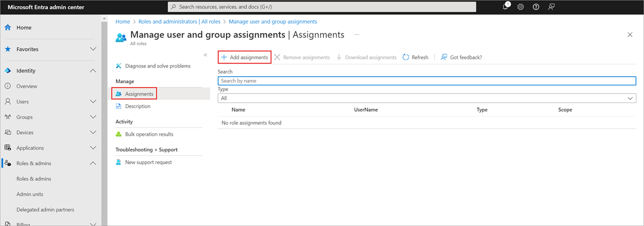Screen dimensions: 644x226
Task: Click the Home breadcrumb link
Action: tap(123, 21)
